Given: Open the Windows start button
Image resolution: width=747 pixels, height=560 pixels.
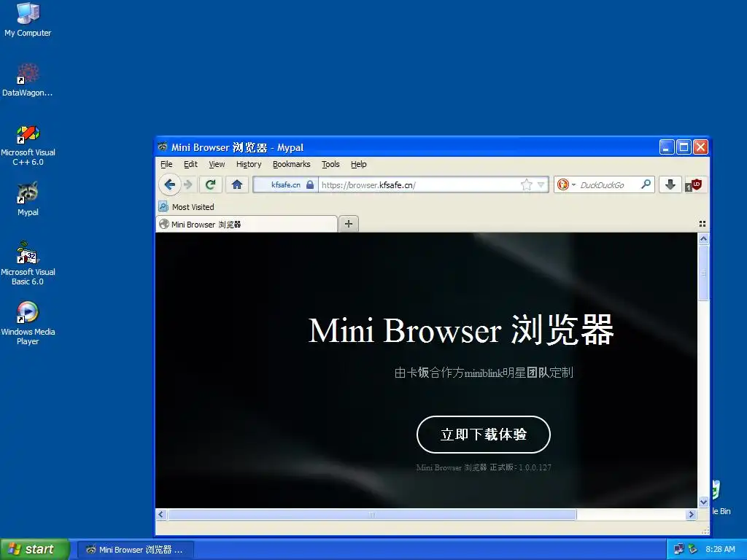Looking at the screenshot, I should [34, 549].
